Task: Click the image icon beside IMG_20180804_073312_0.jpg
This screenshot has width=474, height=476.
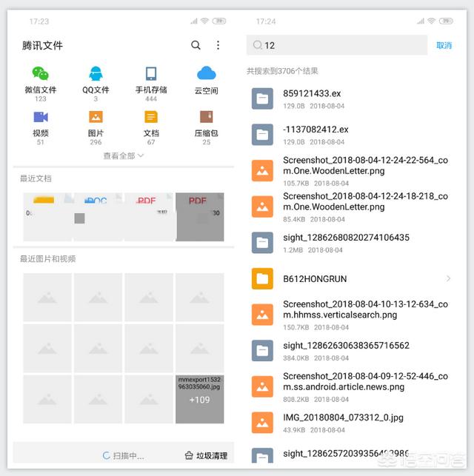Action: (x=262, y=423)
